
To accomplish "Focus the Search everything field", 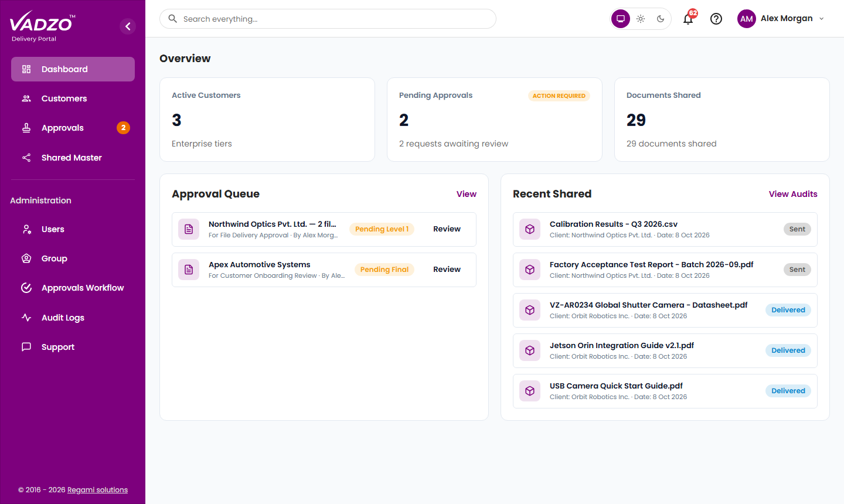I will (x=328, y=19).
